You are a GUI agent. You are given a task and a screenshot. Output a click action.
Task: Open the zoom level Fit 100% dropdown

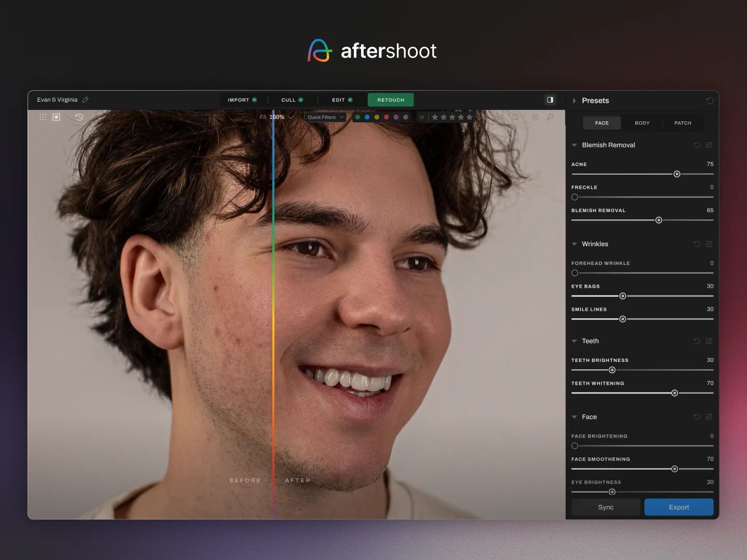point(278,117)
